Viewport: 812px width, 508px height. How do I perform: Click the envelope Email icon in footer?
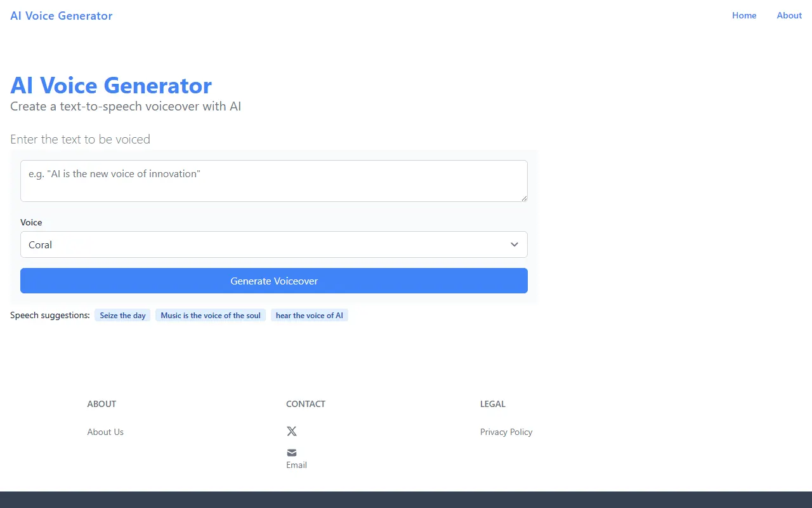pos(292,453)
